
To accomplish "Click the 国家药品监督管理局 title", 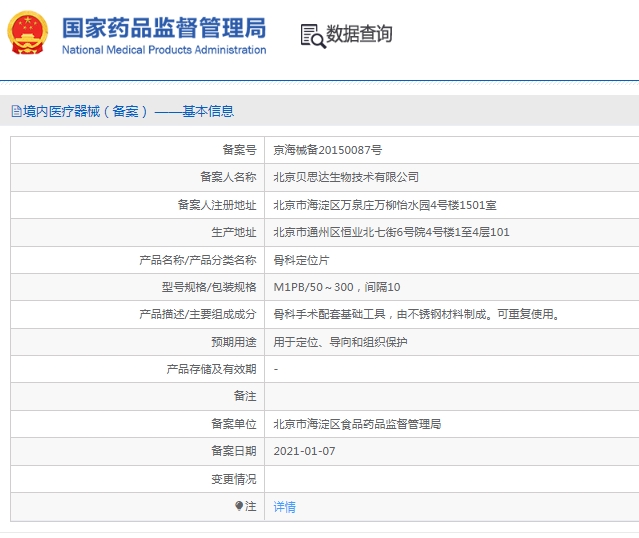I will coord(164,28).
